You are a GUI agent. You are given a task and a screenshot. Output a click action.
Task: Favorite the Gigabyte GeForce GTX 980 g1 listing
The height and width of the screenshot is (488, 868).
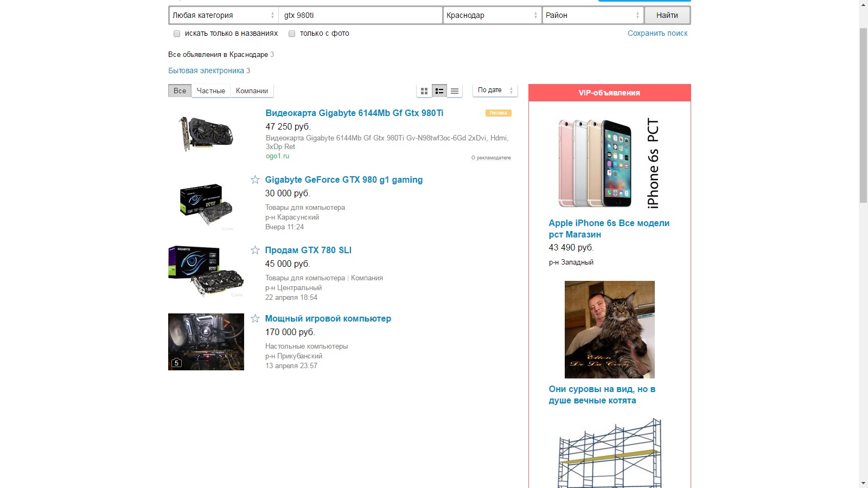[255, 179]
